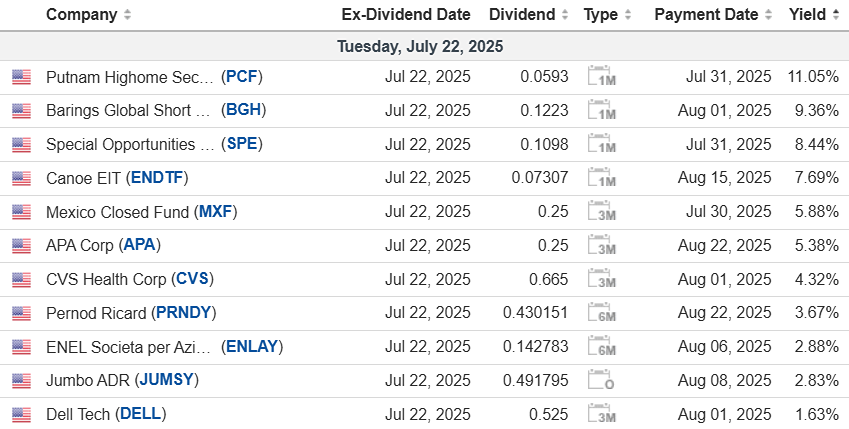Click the quarterly calendar icon for CVS Health
Screen dimensions: 849x429
601,279
